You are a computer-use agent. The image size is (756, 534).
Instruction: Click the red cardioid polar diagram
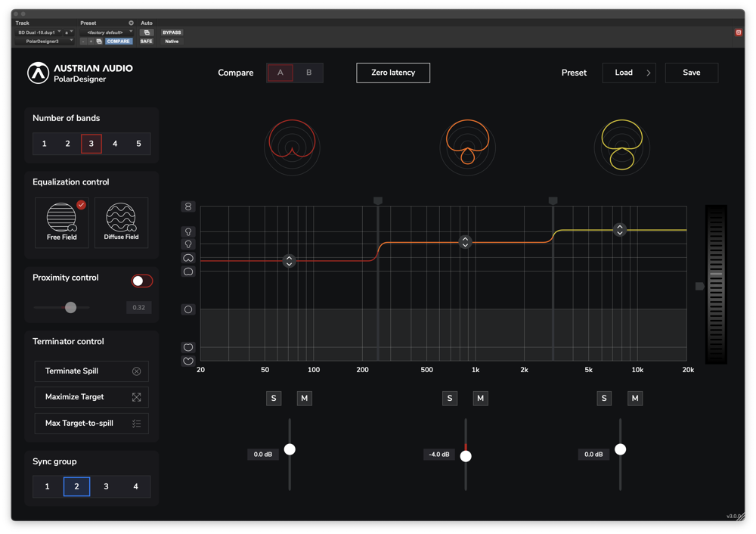(x=292, y=145)
